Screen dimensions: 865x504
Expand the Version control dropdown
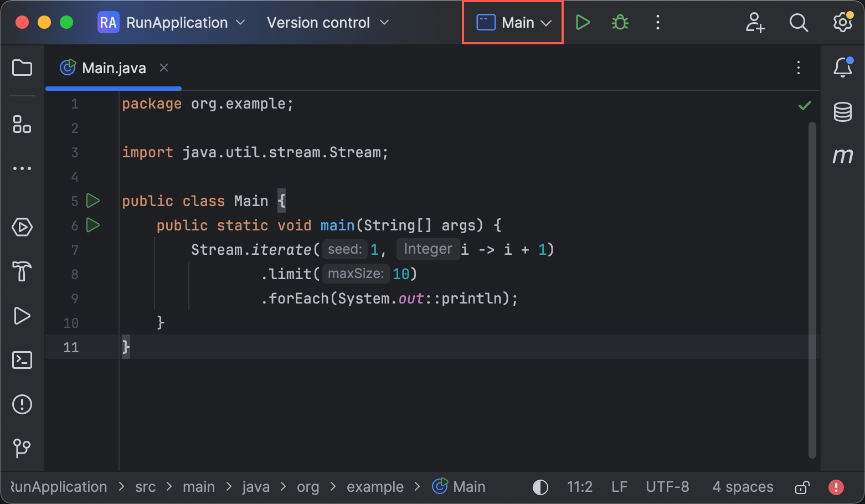328,23
